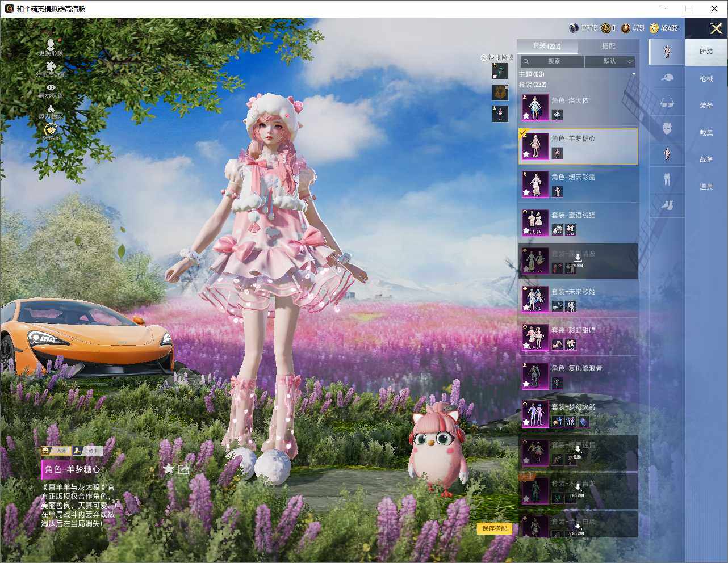Click the 动作 action button

click(x=87, y=451)
